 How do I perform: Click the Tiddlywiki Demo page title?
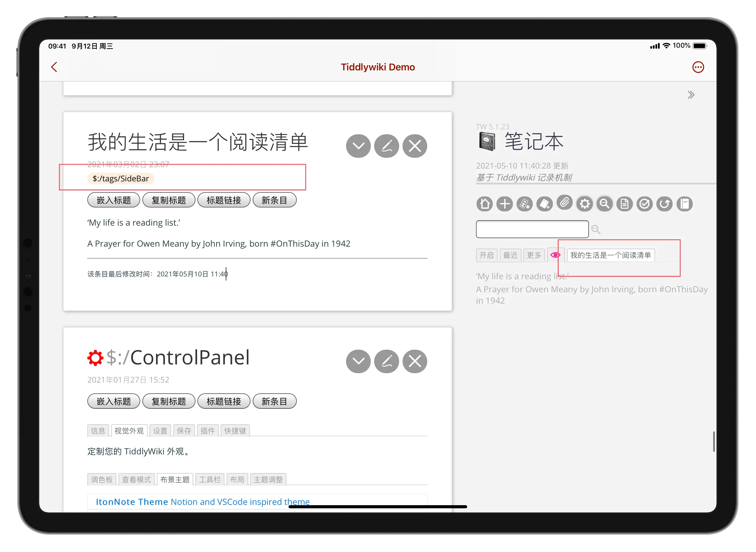tap(378, 67)
